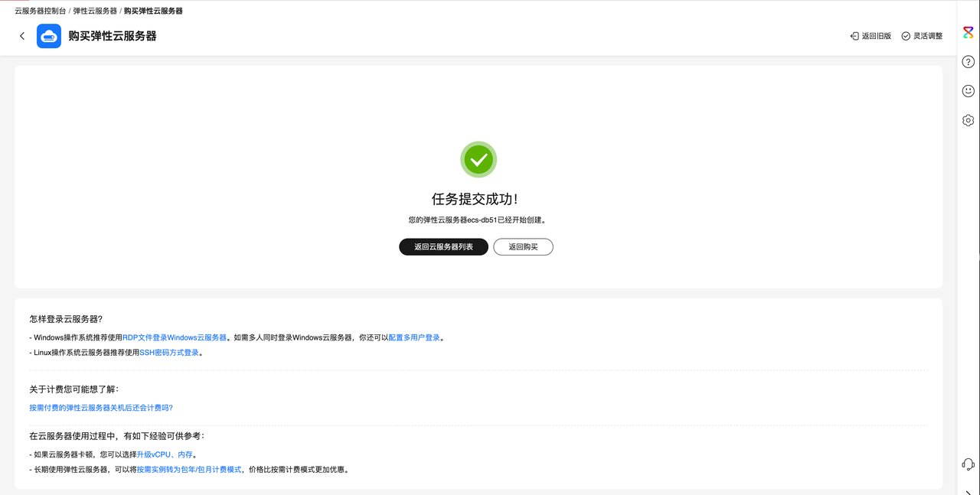Image resolution: width=980 pixels, height=495 pixels.
Task: Click 关于计费您可能想了解 heading
Action: coord(74,389)
